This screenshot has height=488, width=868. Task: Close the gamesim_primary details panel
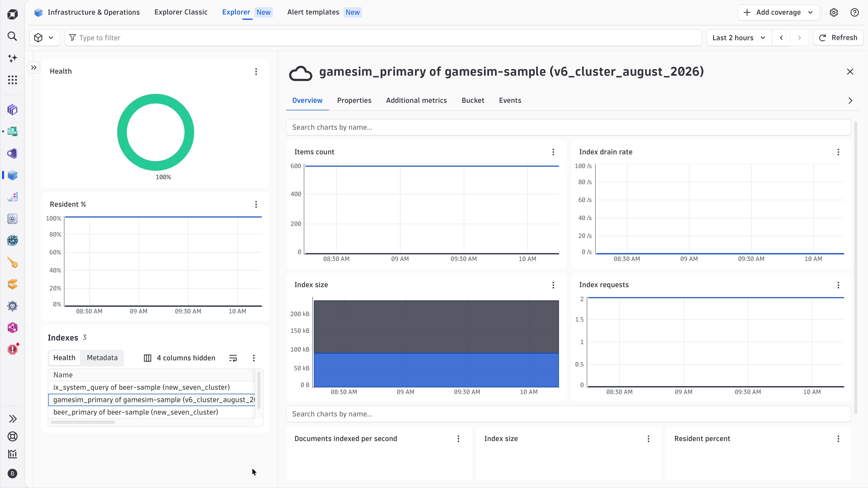click(x=850, y=72)
